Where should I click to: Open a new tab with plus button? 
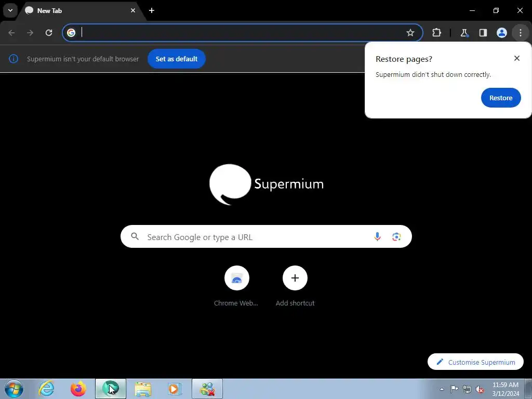click(152, 10)
